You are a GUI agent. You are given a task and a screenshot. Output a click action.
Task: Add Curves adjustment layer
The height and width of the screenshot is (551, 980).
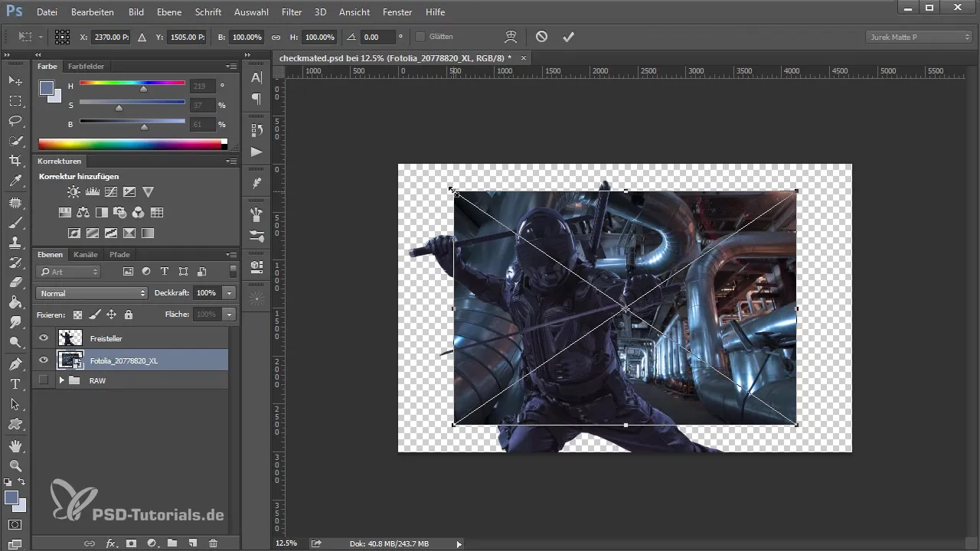point(111,192)
